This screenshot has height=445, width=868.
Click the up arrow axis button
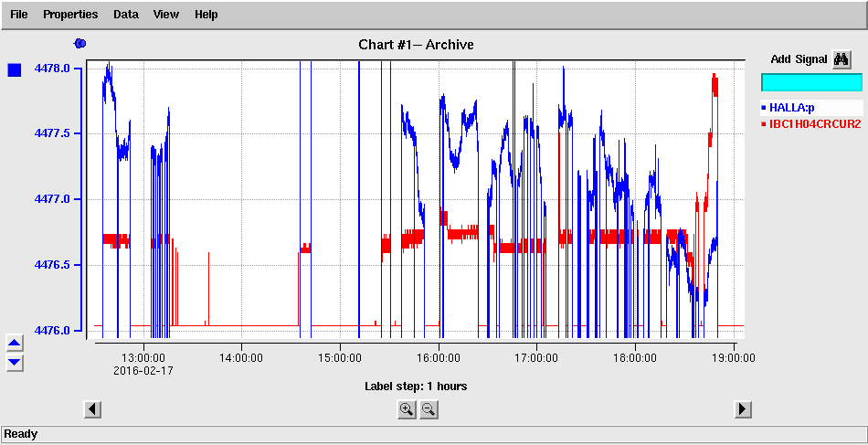click(15, 344)
